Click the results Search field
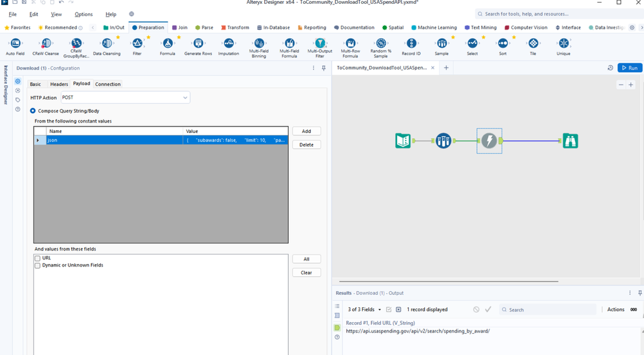The image size is (644, 355). tap(547, 310)
